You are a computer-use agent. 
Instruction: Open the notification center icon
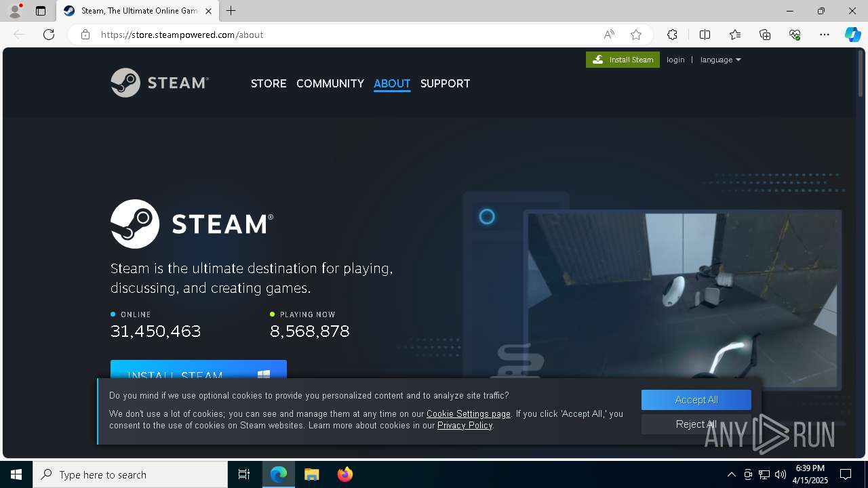click(x=846, y=474)
